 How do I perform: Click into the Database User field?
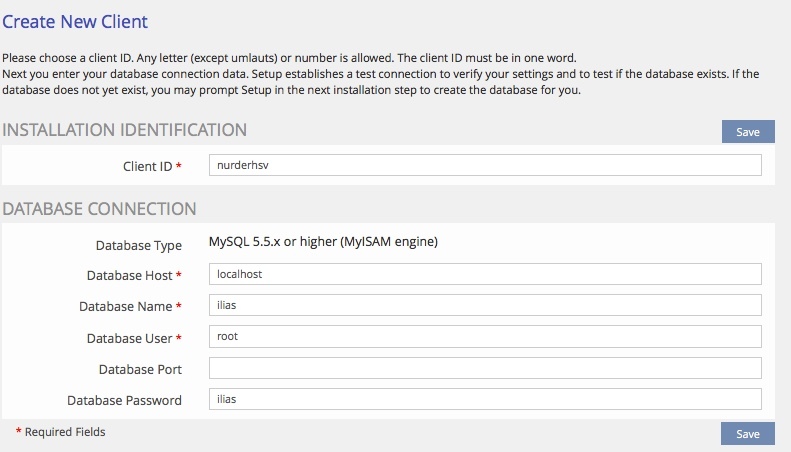click(x=485, y=337)
